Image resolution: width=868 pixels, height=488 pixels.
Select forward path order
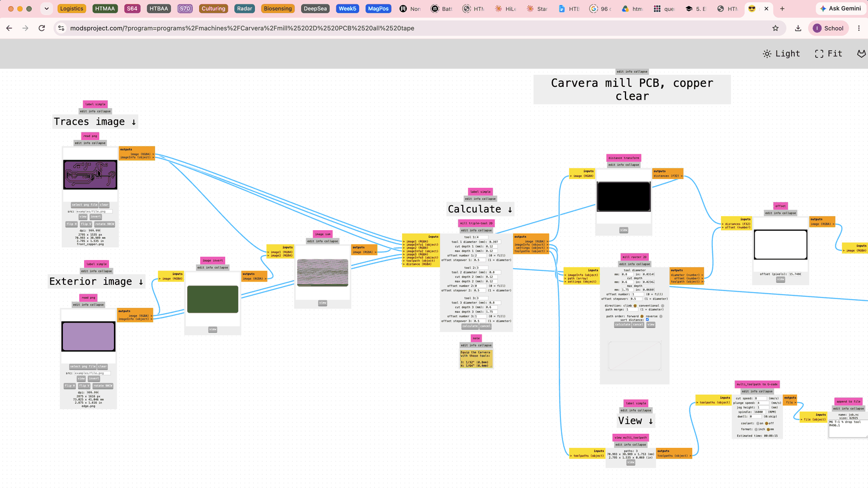pyautogui.click(x=642, y=316)
